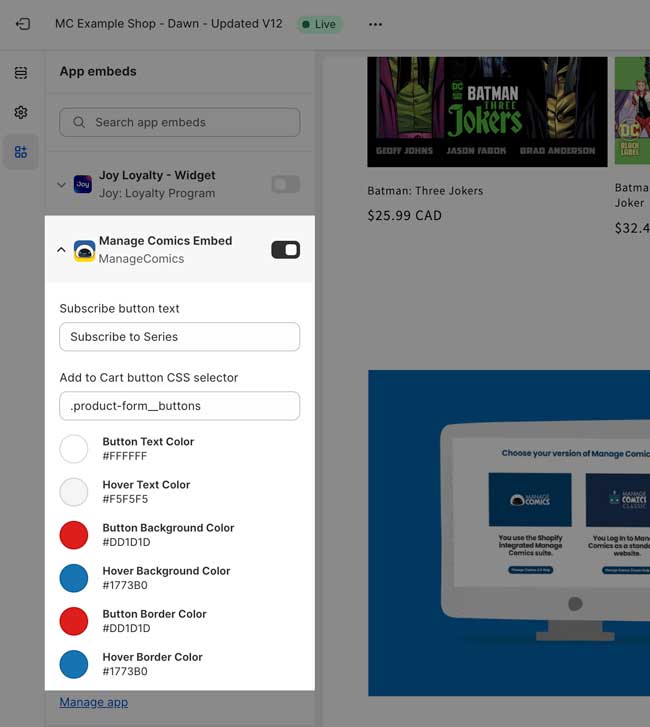
Task: Open the Button Background Color swatch
Action: click(74, 535)
